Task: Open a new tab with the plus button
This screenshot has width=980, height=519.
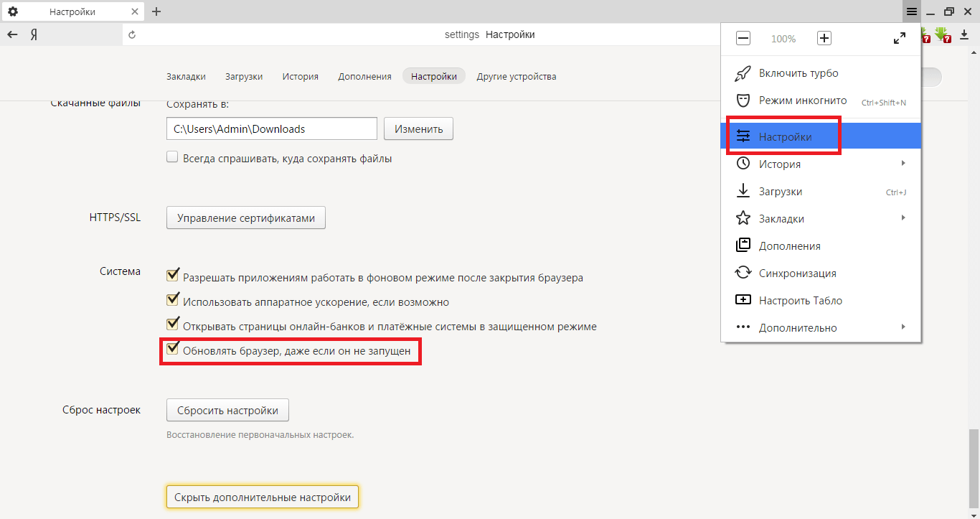Action: coord(156,11)
